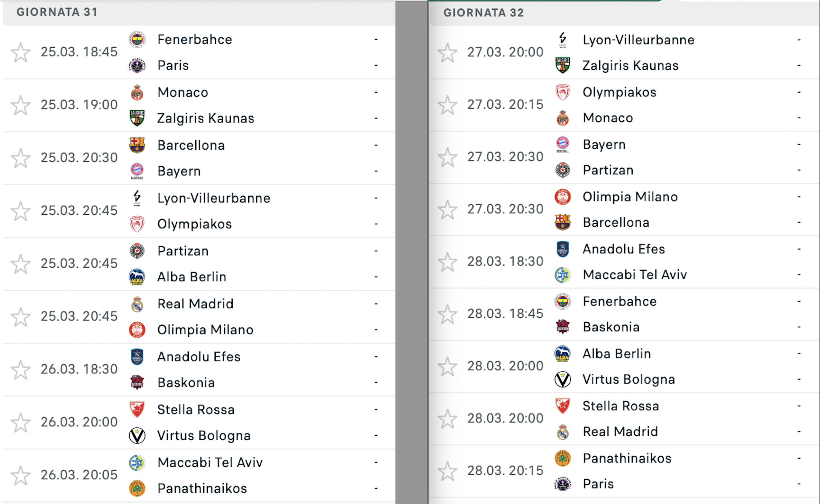Image resolution: width=820 pixels, height=504 pixels.
Task: Click the Partizan logo in Giornata 32
Action: tap(562, 170)
